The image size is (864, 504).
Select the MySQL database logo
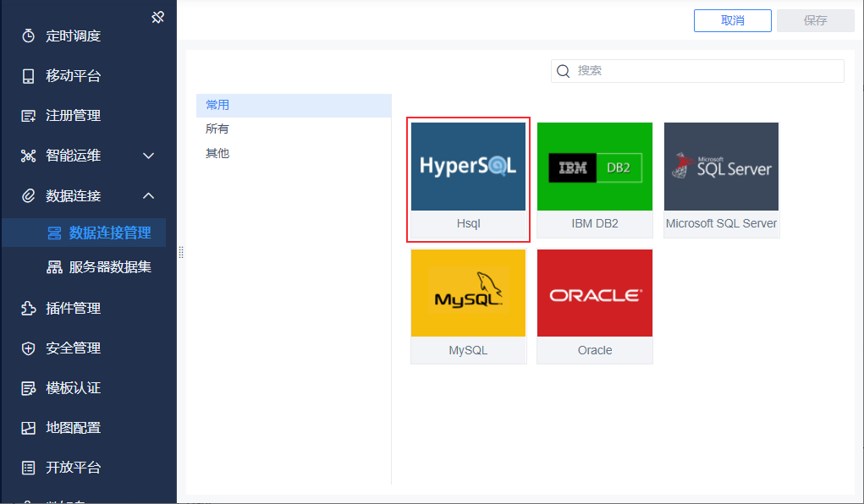(468, 293)
